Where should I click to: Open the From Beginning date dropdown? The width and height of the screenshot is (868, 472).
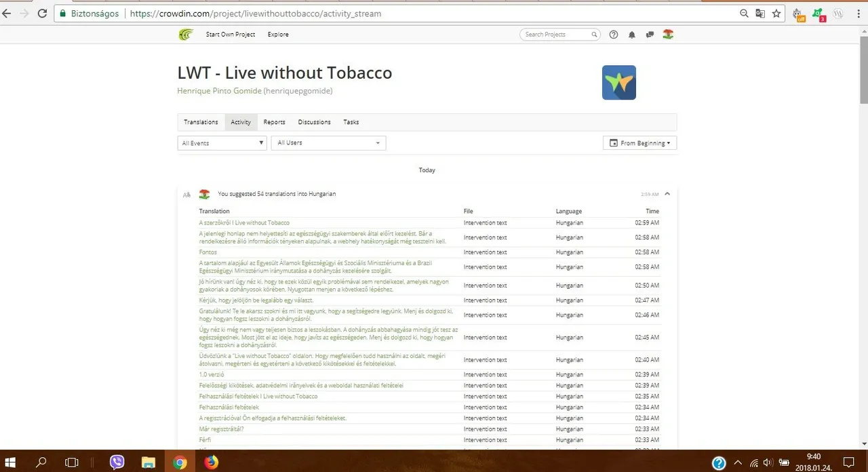(x=639, y=143)
